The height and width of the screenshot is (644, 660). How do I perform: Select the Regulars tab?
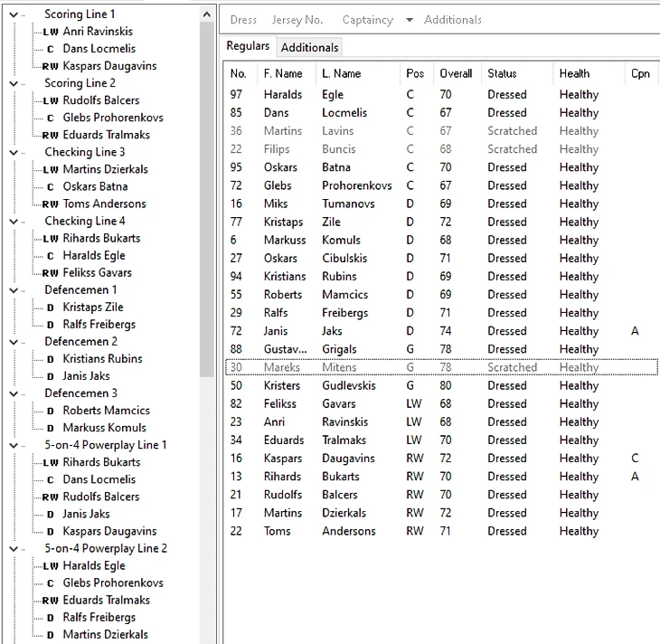(x=248, y=46)
